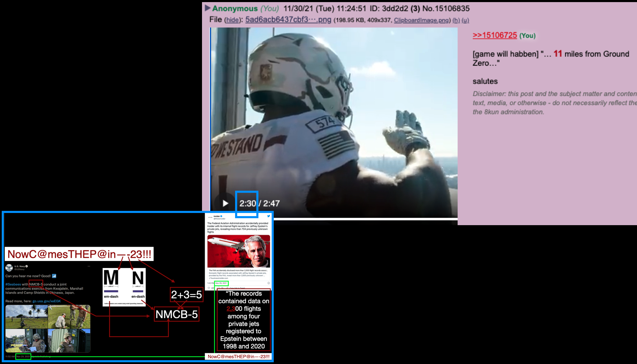Image resolution: width=637 pixels, height=364 pixels.
Task: Click the Insider verified badge
Action: pyautogui.click(x=221, y=216)
